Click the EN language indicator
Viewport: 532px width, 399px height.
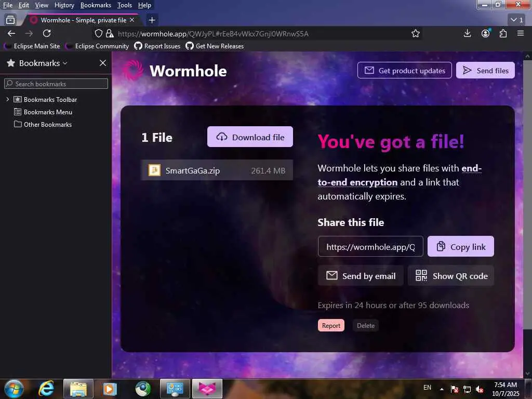427,387
